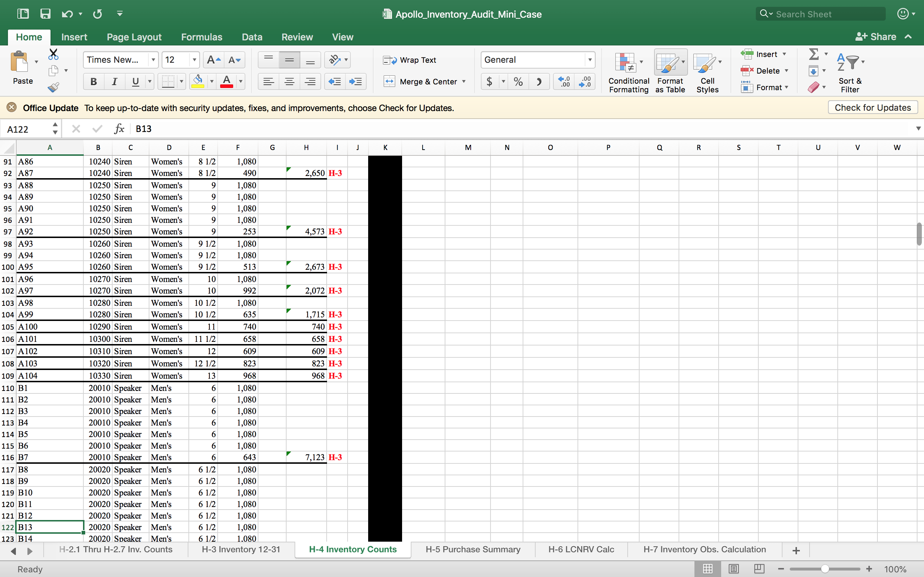This screenshot has width=924, height=577.
Task: Click the Percent Style icon
Action: [x=518, y=82]
